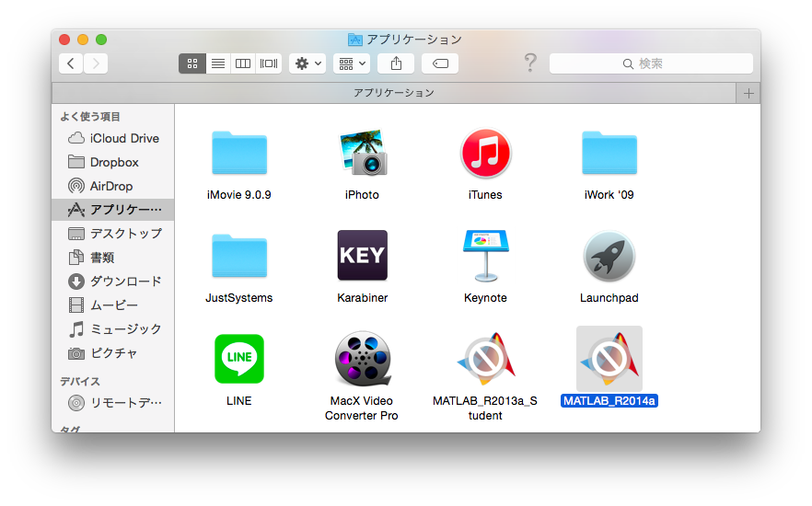This screenshot has width=812, height=506.
Task: Open the iWork '09 folder
Action: (609, 153)
